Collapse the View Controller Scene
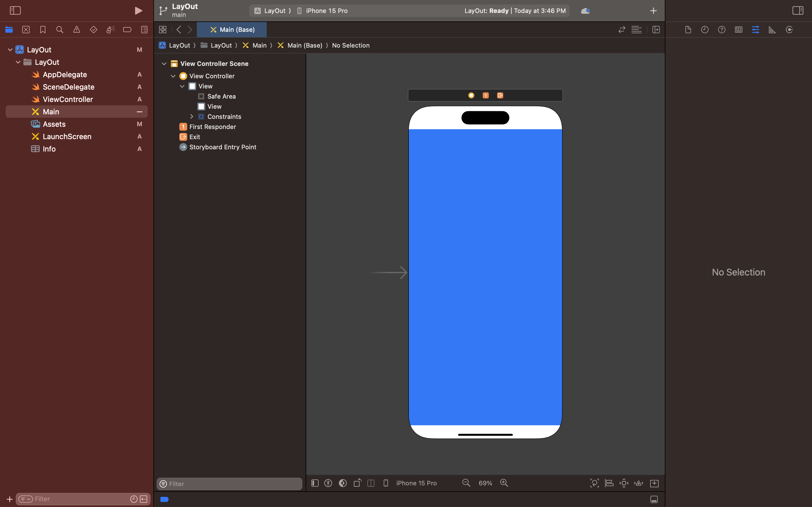The height and width of the screenshot is (507, 812). [x=164, y=64]
